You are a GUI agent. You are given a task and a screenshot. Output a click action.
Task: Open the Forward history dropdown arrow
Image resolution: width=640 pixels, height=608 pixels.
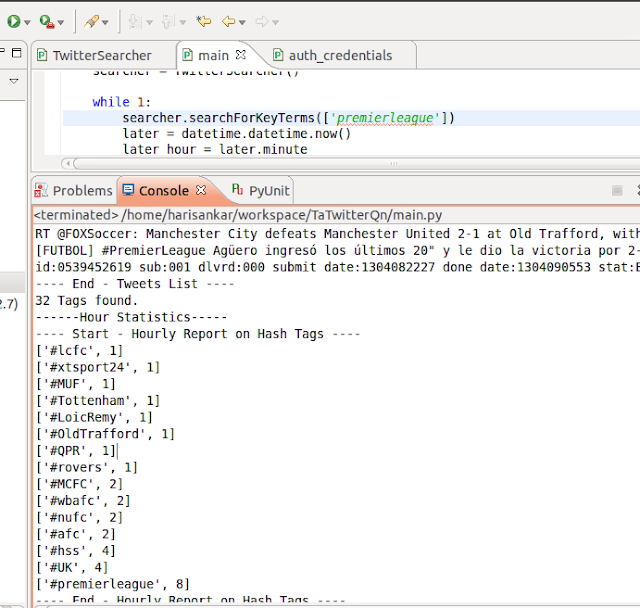point(276,22)
